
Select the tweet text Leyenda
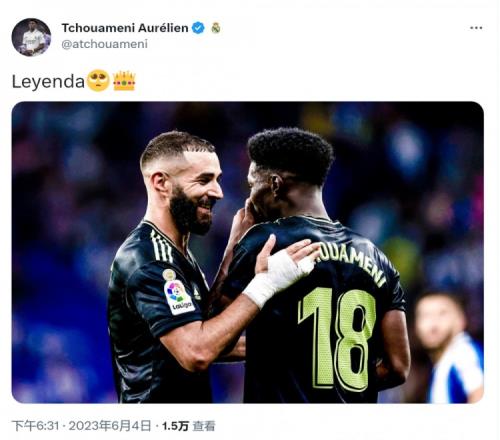[48, 81]
